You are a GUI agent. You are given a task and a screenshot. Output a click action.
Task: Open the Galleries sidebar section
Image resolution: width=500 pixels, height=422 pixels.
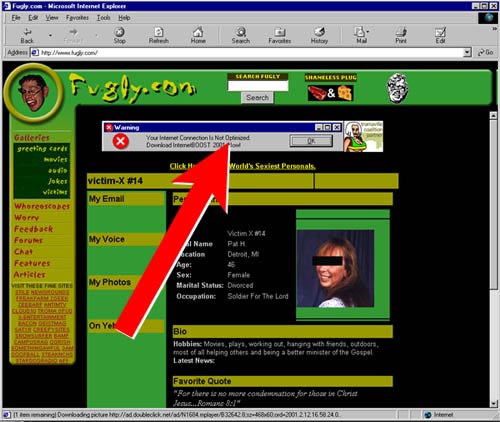pos(32,138)
